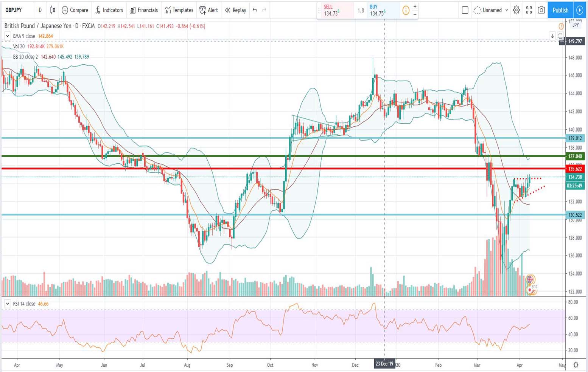Viewport: 588px width, 372px height.
Task: Enter fullscreen mode
Action: pos(529,10)
